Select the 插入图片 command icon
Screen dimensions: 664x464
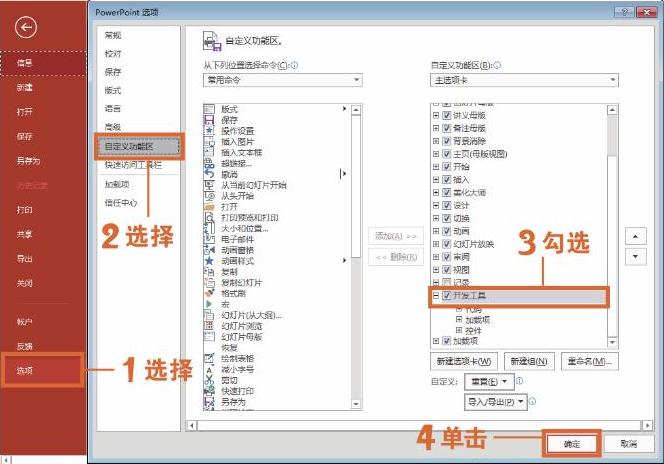pos(209,142)
